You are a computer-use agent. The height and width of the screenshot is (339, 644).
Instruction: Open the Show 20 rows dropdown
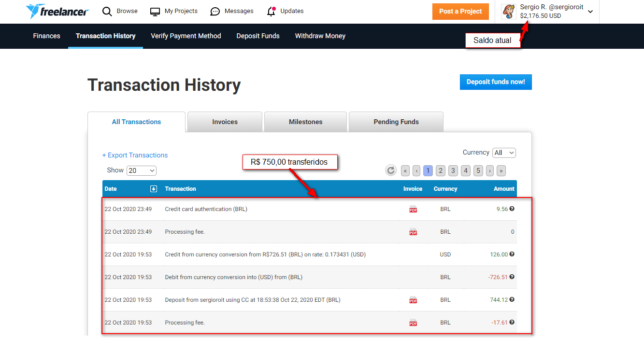click(x=142, y=170)
